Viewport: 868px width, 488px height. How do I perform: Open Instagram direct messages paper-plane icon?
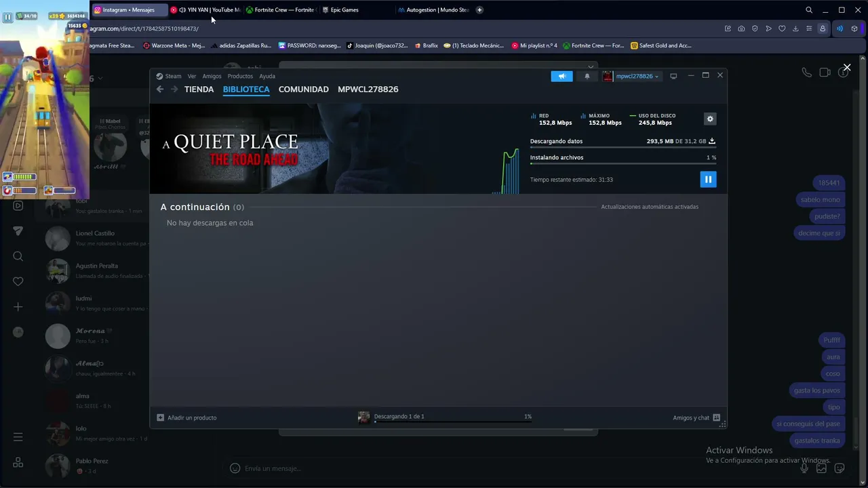point(18,231)
